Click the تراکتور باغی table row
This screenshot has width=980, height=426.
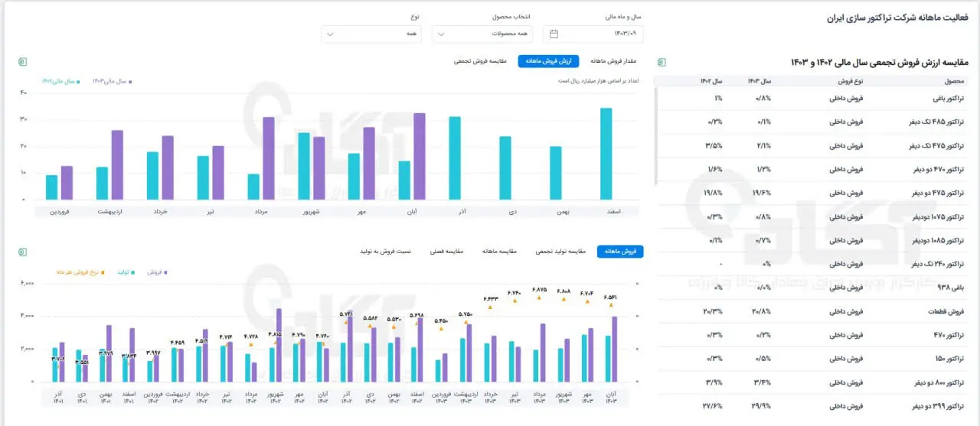[x=814, y=99]
